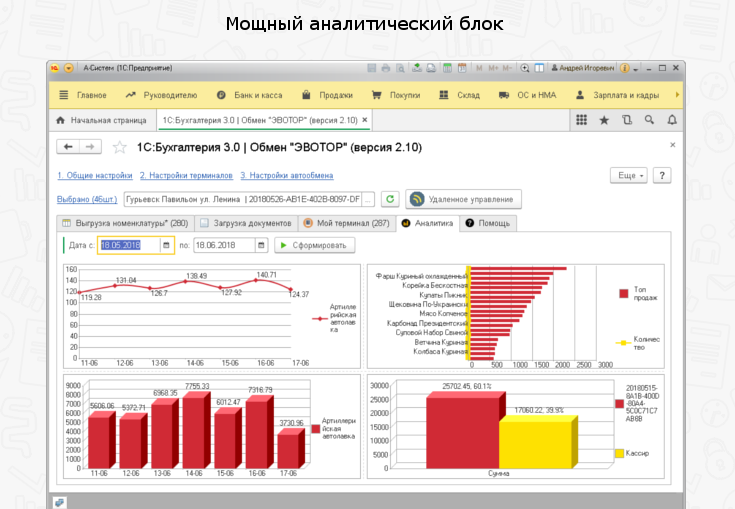The width and height of the screenshot is (735, 509).
Task: Click the favorites star in the title
Action: coord(119,147)
